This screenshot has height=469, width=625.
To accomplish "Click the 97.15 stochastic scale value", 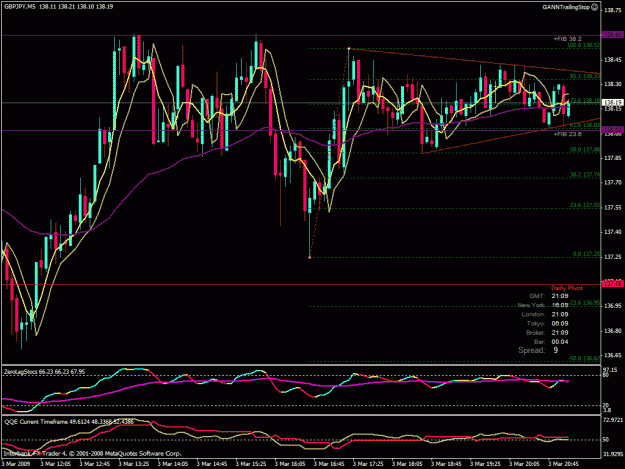I will [609, 370].
